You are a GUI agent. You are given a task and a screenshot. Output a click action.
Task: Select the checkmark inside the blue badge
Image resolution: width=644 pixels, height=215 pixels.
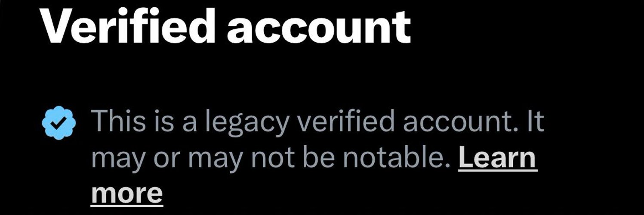tap(59, 124)
